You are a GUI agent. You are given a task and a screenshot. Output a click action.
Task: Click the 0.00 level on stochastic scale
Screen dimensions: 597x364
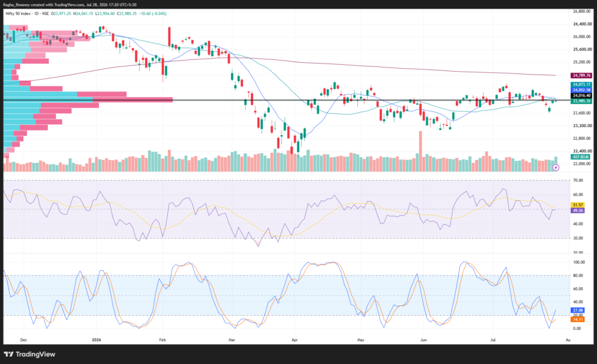click(x=577, y=328)
